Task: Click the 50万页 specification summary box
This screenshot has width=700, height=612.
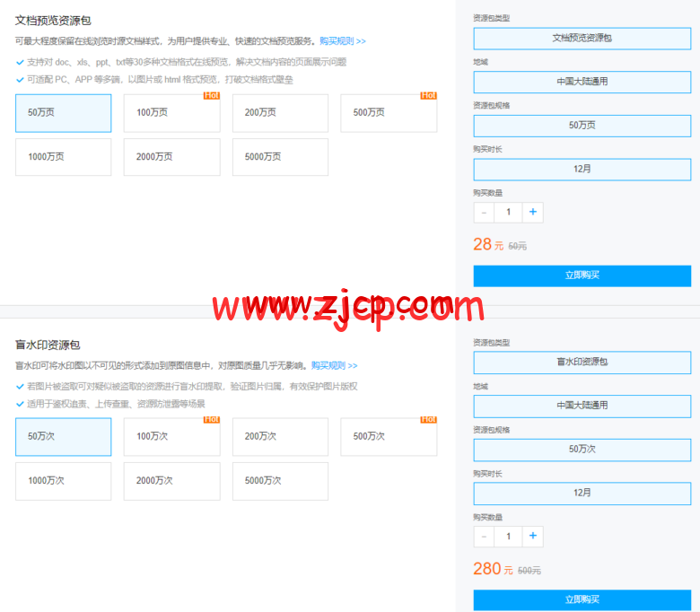Action: 582,126
